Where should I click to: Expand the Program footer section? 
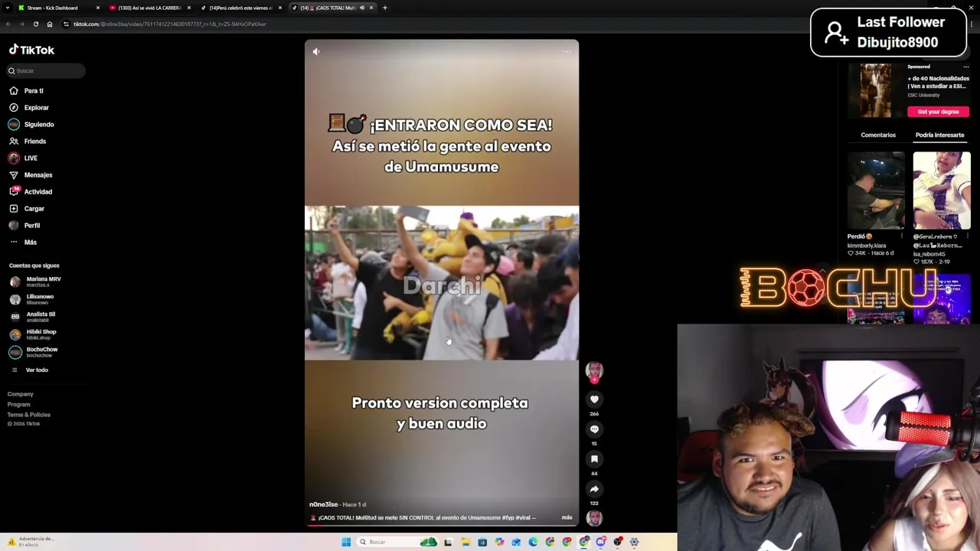click(19, 404)
